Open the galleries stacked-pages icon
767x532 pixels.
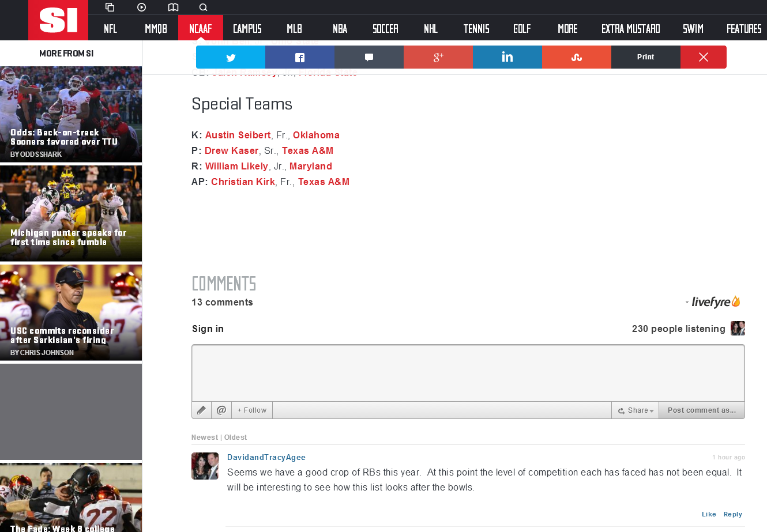coord(110,7)
